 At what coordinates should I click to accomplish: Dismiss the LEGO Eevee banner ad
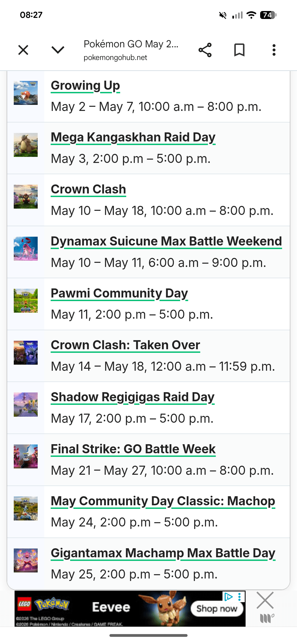(265, 600)
